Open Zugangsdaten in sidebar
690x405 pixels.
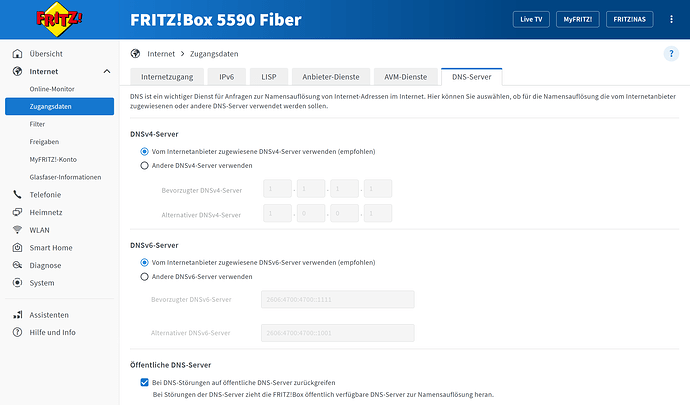tap(59, 107)
